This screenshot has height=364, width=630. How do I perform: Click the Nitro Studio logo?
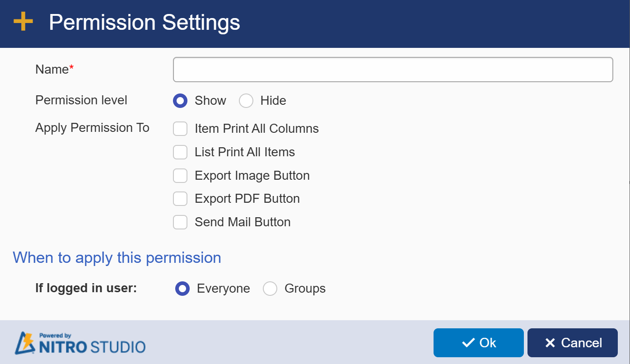pos(80,343)
